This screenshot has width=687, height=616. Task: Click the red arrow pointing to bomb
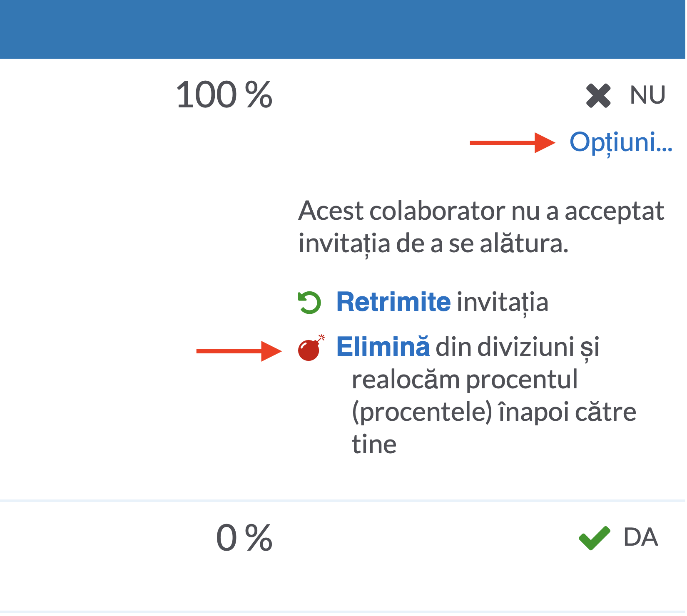pos(239,351)
